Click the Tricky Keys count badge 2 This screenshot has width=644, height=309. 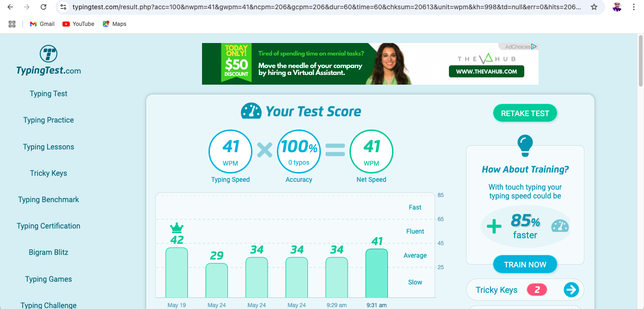coord(537,290)
